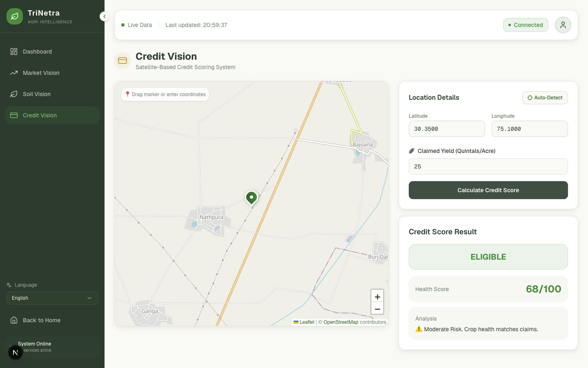Go to Soil Vision section

pyautogui.click(x=52, y=94)
